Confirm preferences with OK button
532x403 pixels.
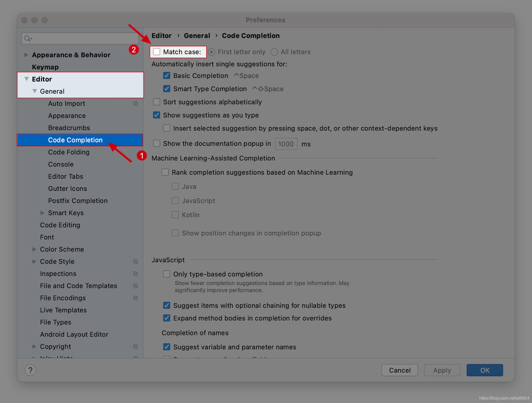[485, 370]
